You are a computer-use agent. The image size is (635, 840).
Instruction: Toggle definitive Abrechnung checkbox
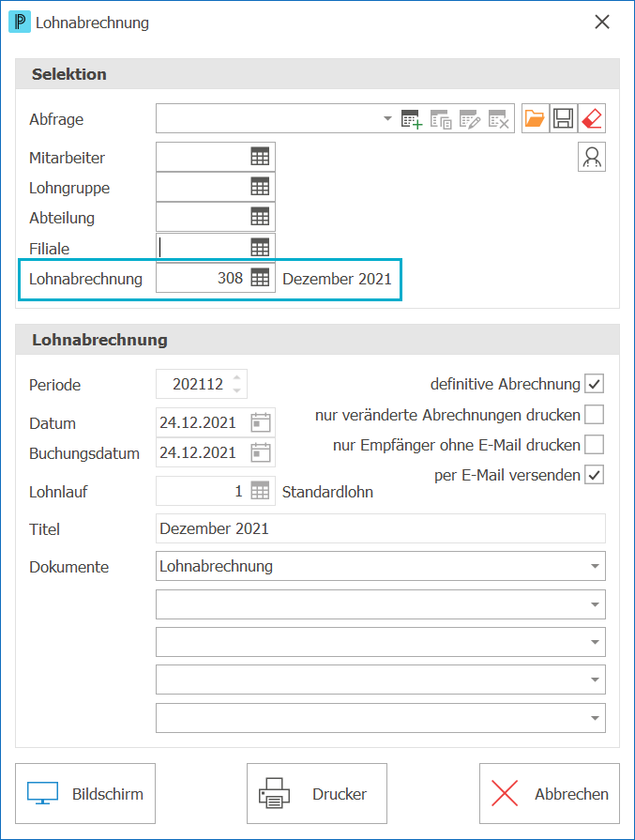click(x=595, y=384)
